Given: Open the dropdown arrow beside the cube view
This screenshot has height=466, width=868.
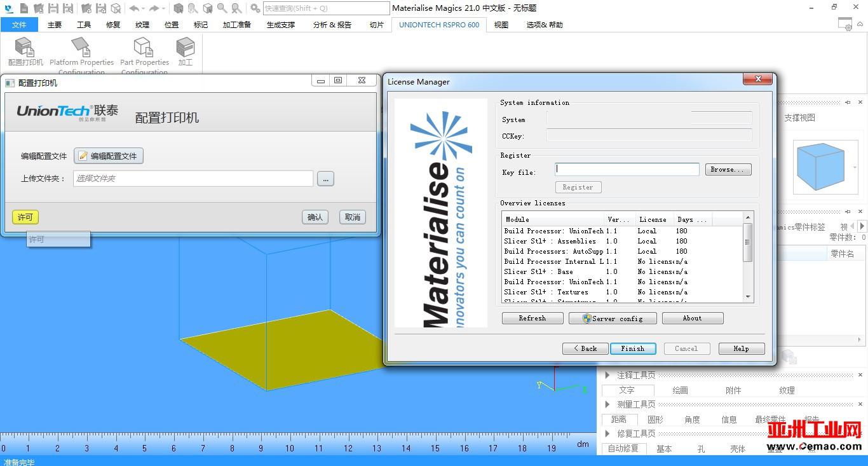Looking at the screenshot, I should coord(855,168).
